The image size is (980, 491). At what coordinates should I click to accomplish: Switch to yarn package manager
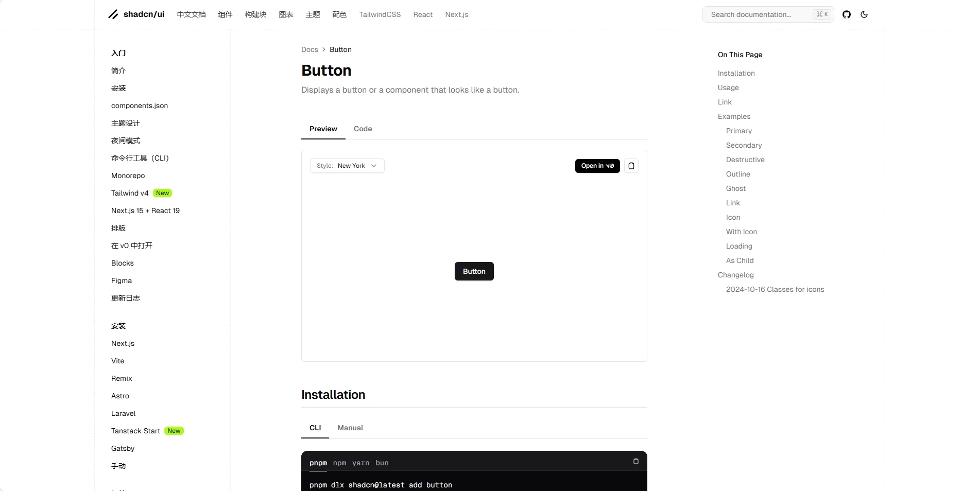(x=360, y=463)
